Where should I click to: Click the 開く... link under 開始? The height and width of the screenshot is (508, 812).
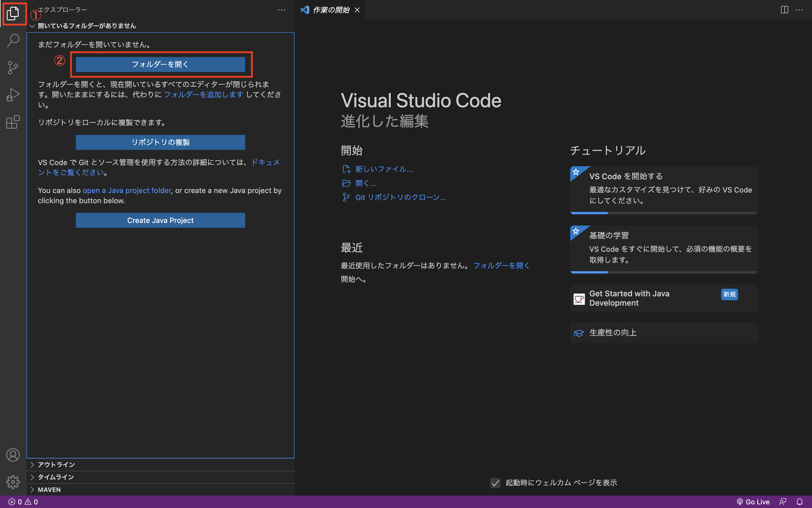point(366,183)
